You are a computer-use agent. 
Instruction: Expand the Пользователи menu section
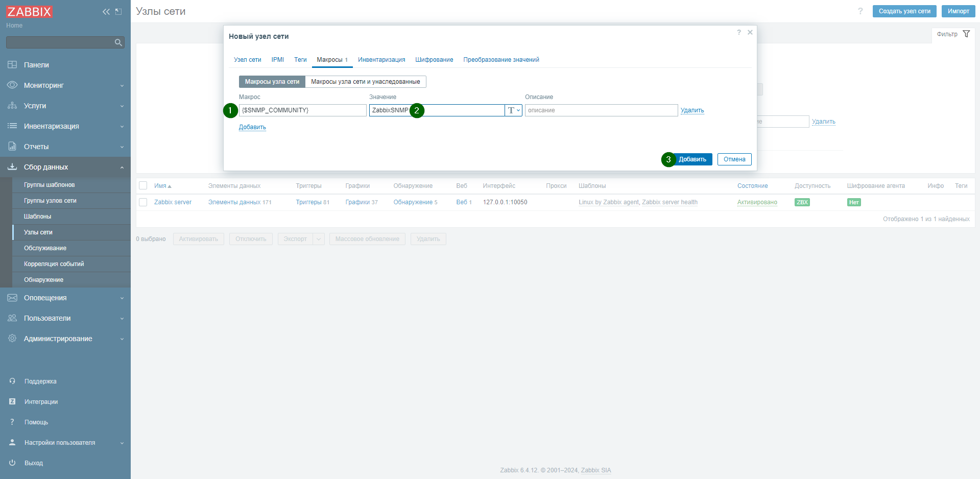tap(122, 318)
